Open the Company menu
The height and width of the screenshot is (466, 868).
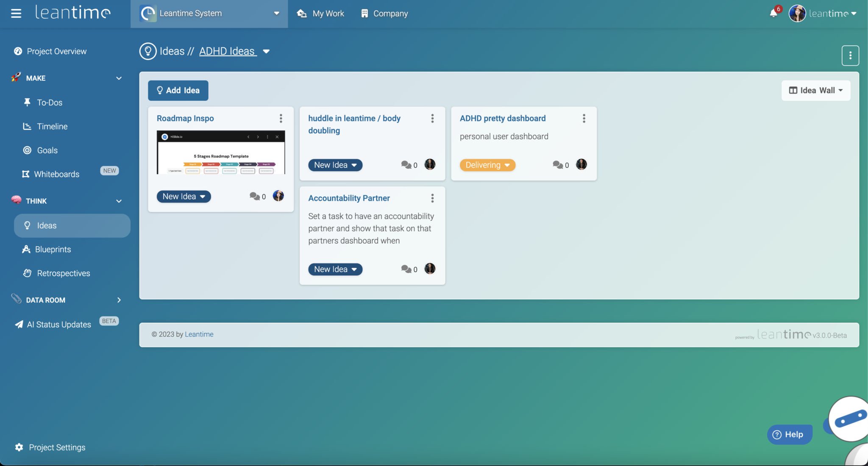(x=383, y=13)
